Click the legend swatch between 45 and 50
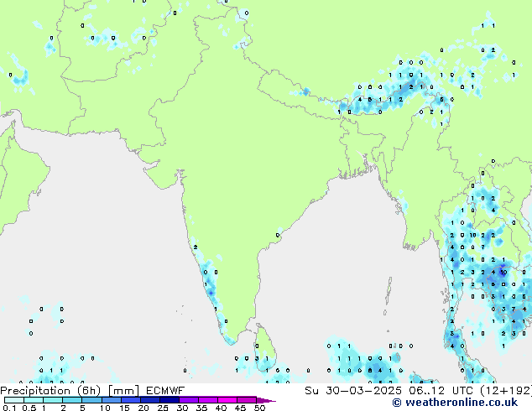 [247, 400]
